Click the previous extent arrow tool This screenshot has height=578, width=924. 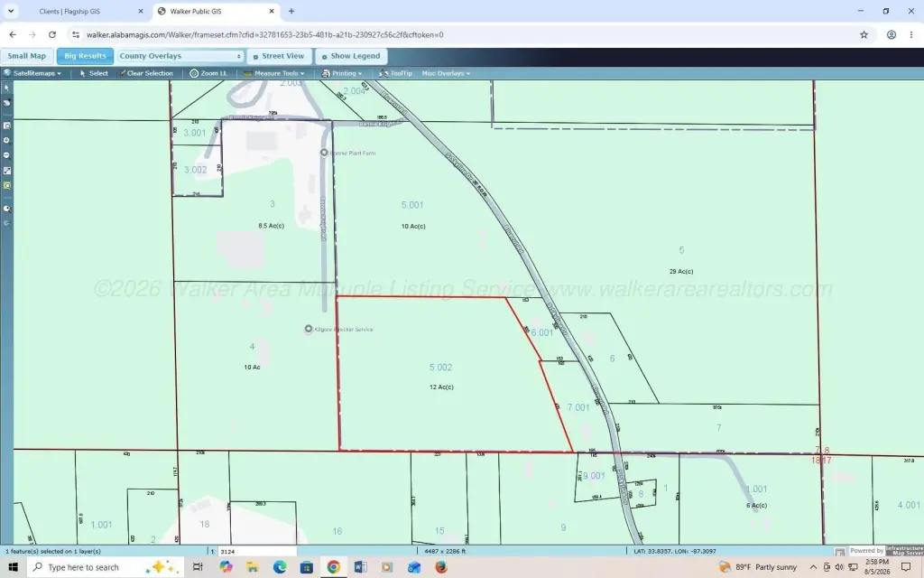tap(6, 224)
